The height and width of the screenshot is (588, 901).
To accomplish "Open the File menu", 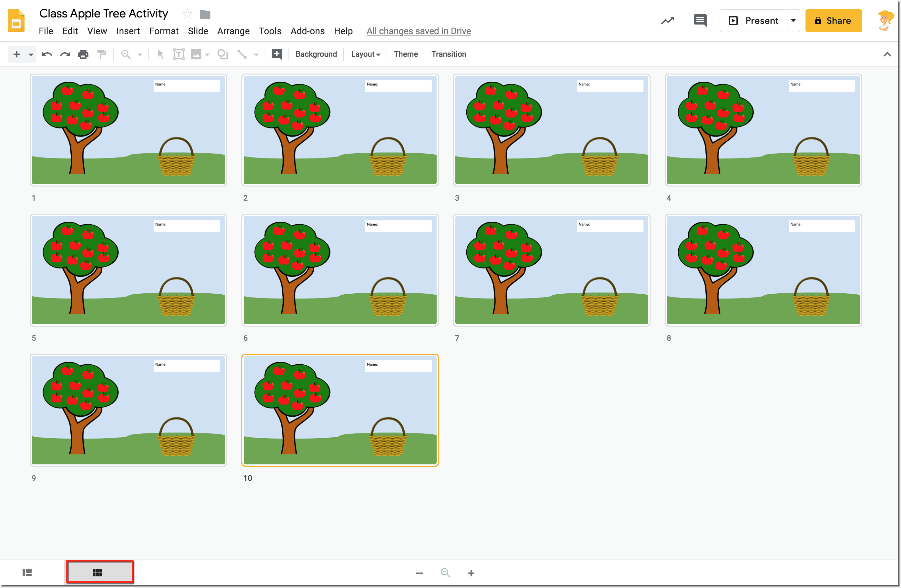I will pyautogui.click(x=46, y=31).
